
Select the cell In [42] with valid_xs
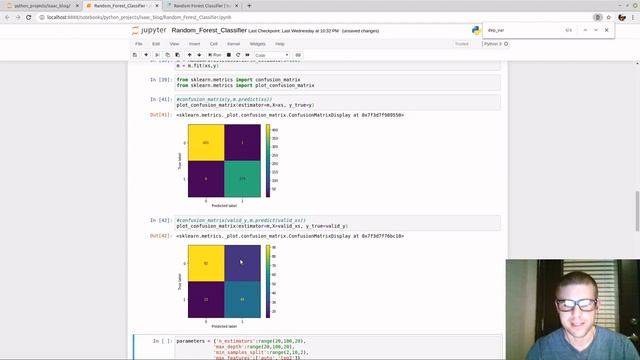coord(338,223)
